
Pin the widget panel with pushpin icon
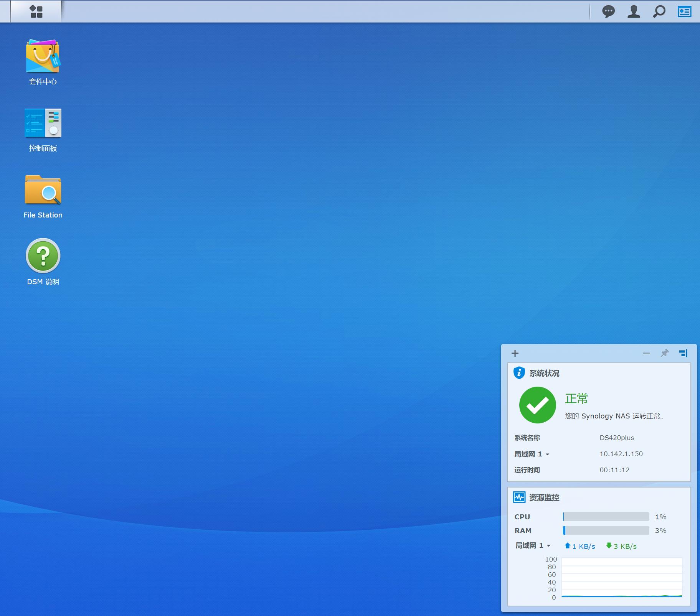click(x=664, y=353)
